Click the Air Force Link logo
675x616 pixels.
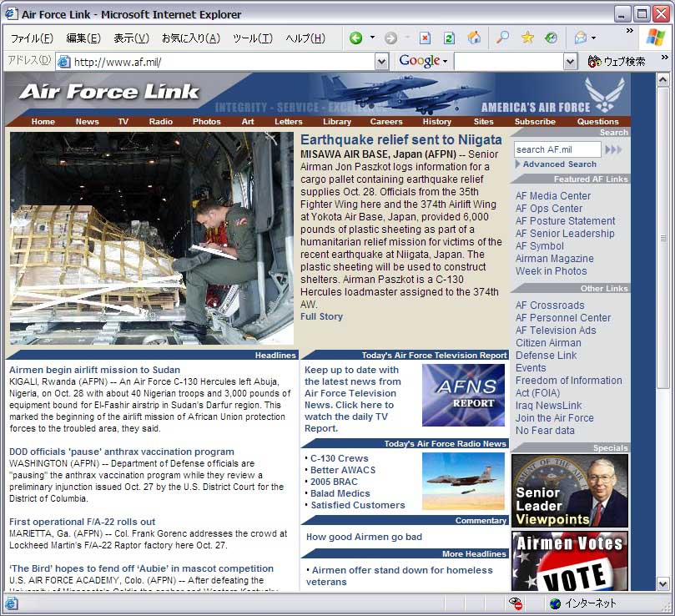click(109, 92)
